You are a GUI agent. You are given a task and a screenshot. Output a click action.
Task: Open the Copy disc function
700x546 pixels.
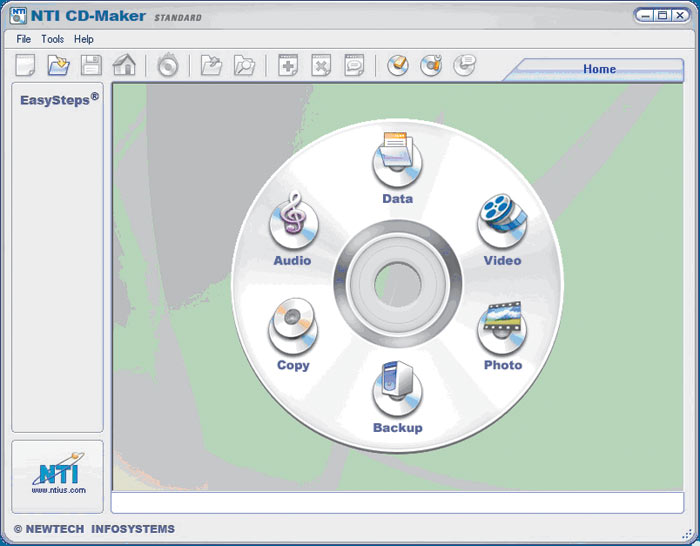(293, 326)
